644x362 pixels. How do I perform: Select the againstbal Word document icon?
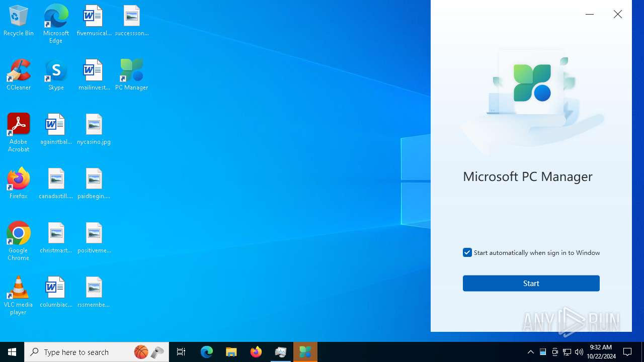pyautogui.click(x=56, y=130)
